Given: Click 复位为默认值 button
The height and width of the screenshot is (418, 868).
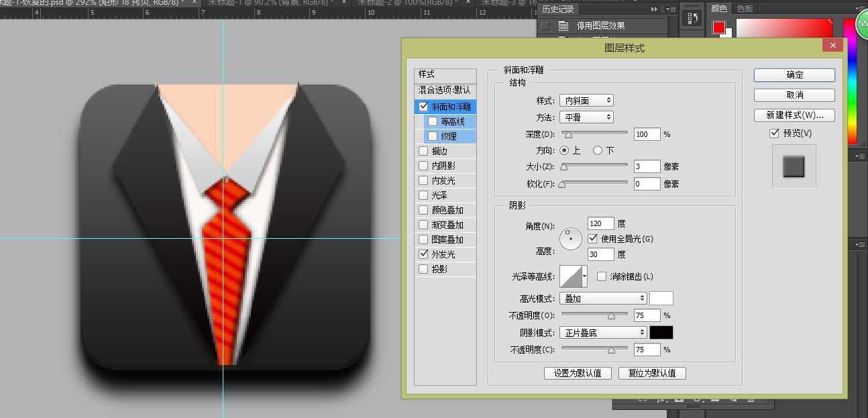Looking at the screenshot, I should tap(652, 373).
